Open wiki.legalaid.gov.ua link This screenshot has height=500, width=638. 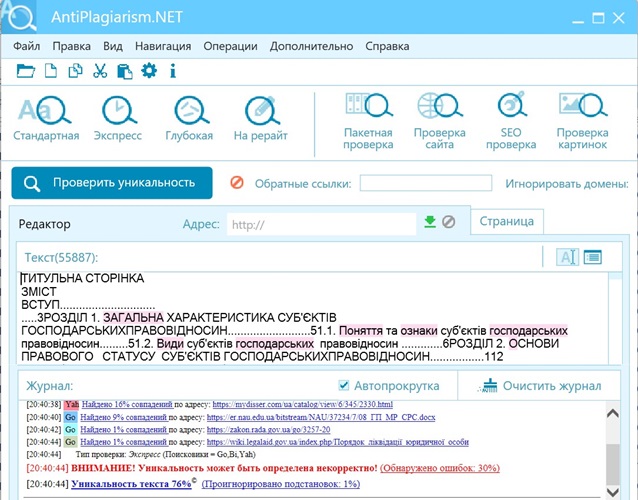coord(338,442)
